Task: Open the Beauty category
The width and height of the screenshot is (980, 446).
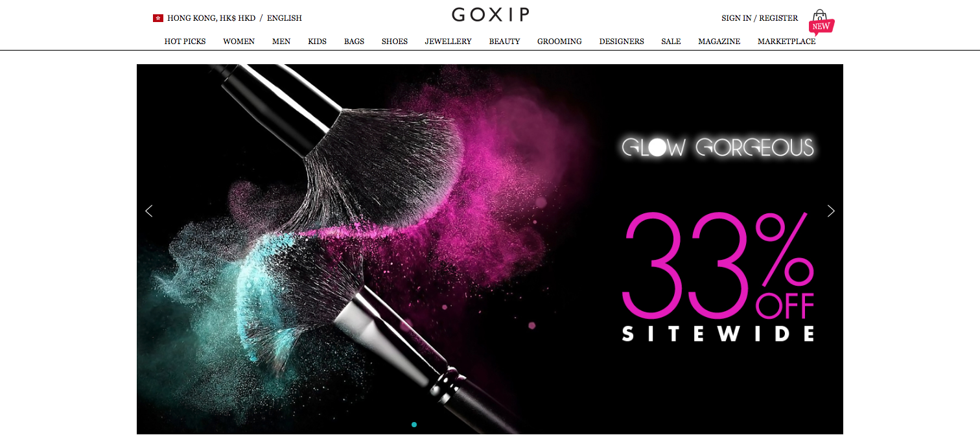Action: pos(504,41)
